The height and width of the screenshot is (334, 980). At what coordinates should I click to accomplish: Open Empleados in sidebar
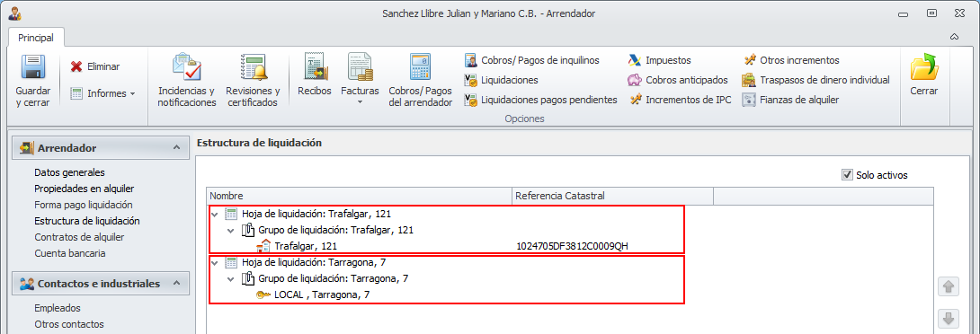(x=58, y=308)
